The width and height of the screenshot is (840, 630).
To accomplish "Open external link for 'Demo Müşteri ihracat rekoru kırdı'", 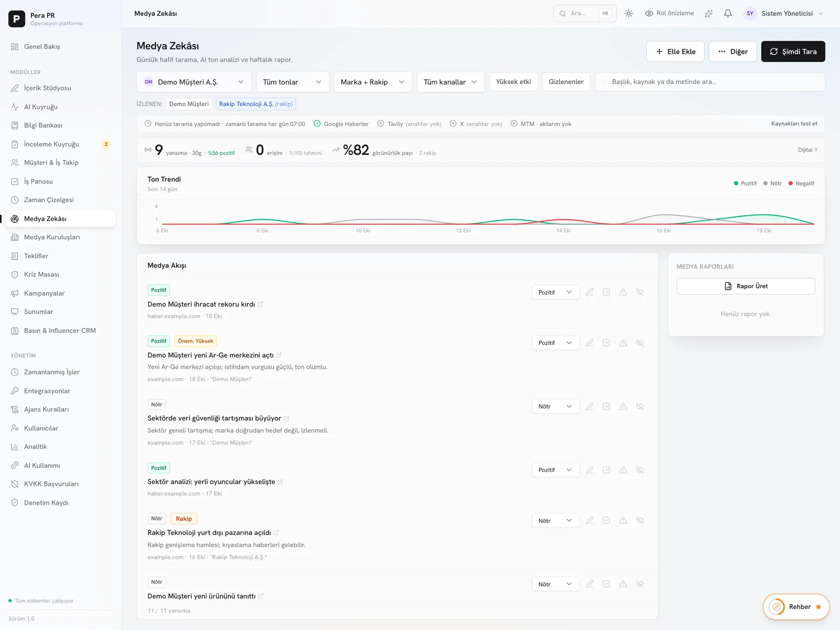I will point(260,304).
